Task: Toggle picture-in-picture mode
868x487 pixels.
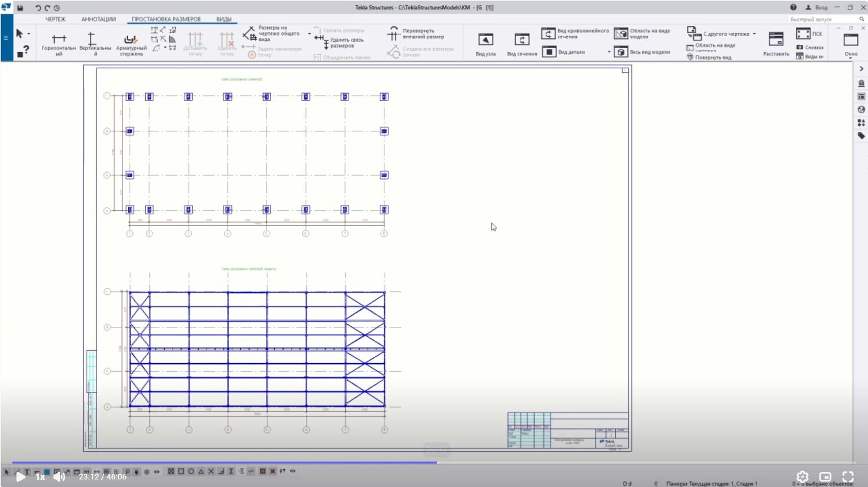Action: pyautogui.click(x=825, y=477)
